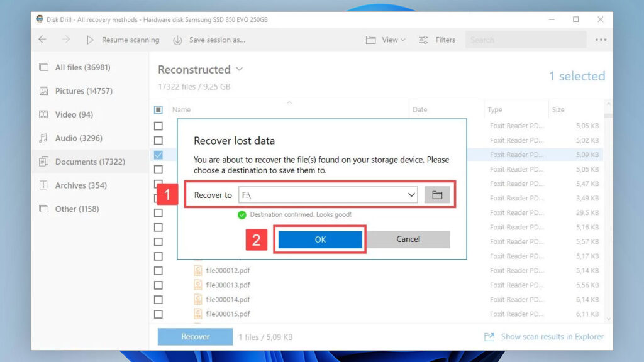The width and height of the screenshot is (644, 362).
Task: Toggle the select-all checkbox in the header
Action: (x=158, y=109)
